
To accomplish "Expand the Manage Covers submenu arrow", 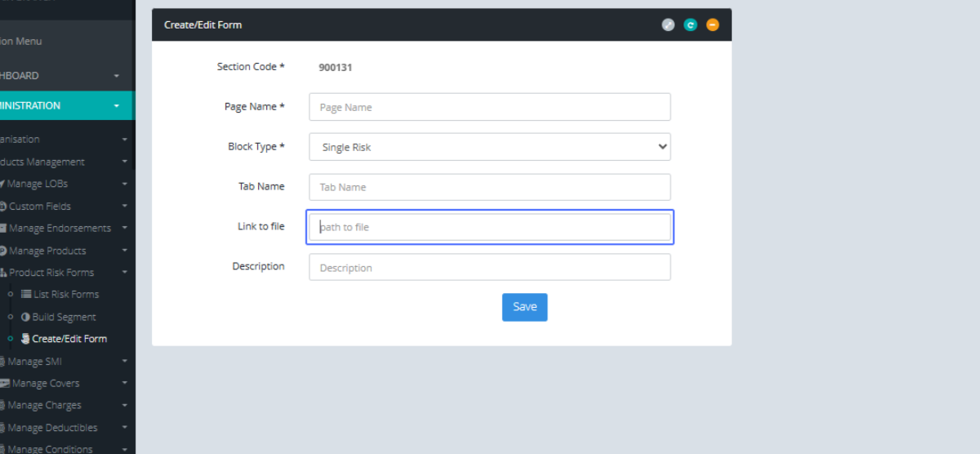I will [x=125, y=384].
